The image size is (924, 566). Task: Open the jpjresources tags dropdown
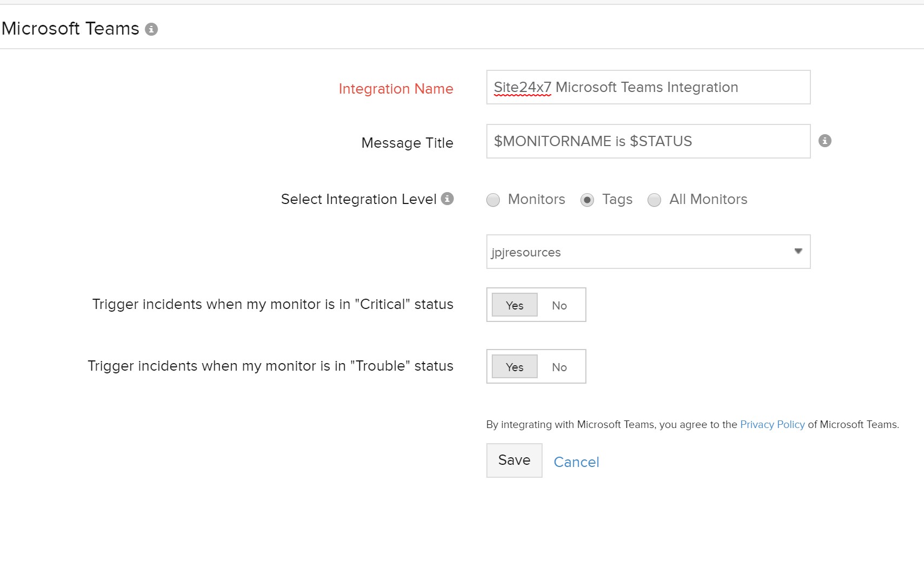[x=648, y=252]
